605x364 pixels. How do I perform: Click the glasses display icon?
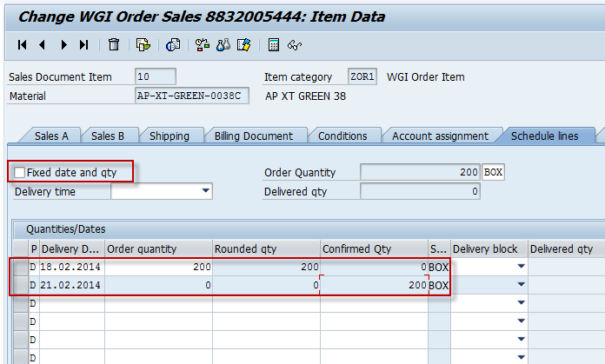pyautogui.click(x=295, y=44)
